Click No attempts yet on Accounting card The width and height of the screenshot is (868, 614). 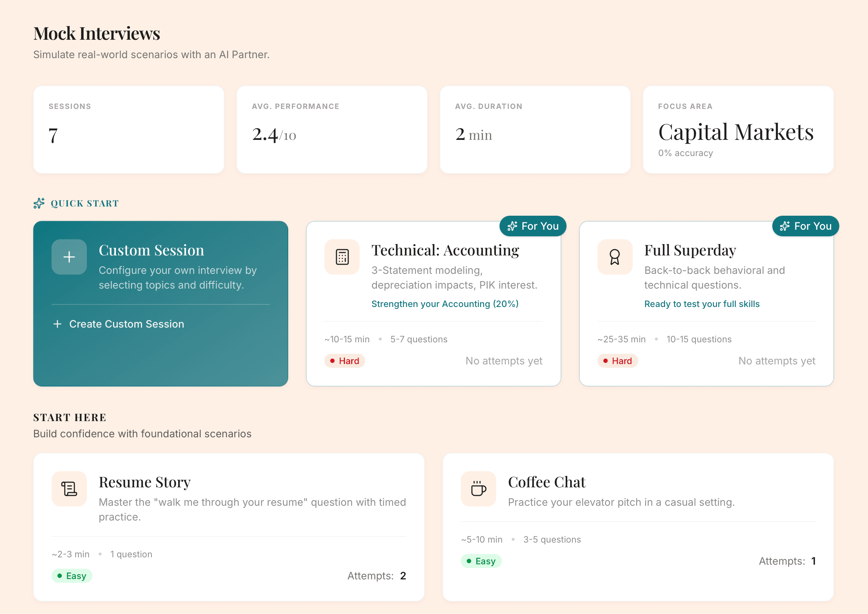pyautogui.click(x=504, y=361)
